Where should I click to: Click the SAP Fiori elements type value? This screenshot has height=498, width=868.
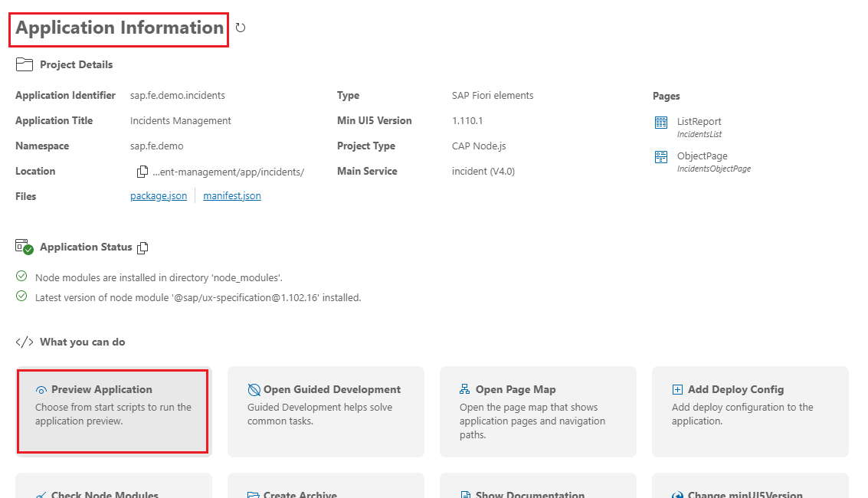tap(493, 95)
